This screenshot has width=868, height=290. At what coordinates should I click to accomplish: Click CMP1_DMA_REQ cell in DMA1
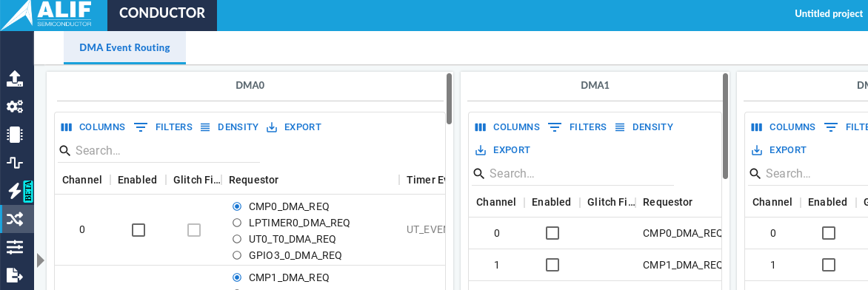point(682,265)
